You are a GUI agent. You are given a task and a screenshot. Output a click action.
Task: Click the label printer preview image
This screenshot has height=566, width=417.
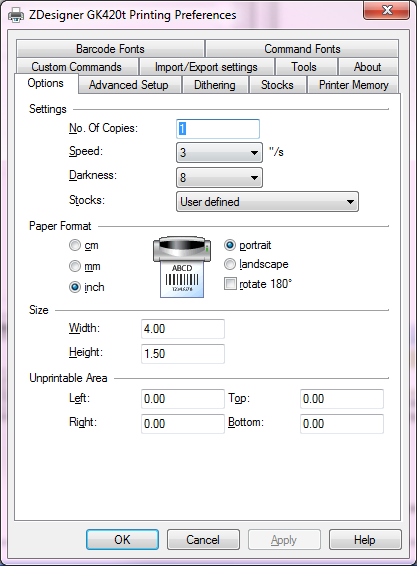click(x=182, y=267)
